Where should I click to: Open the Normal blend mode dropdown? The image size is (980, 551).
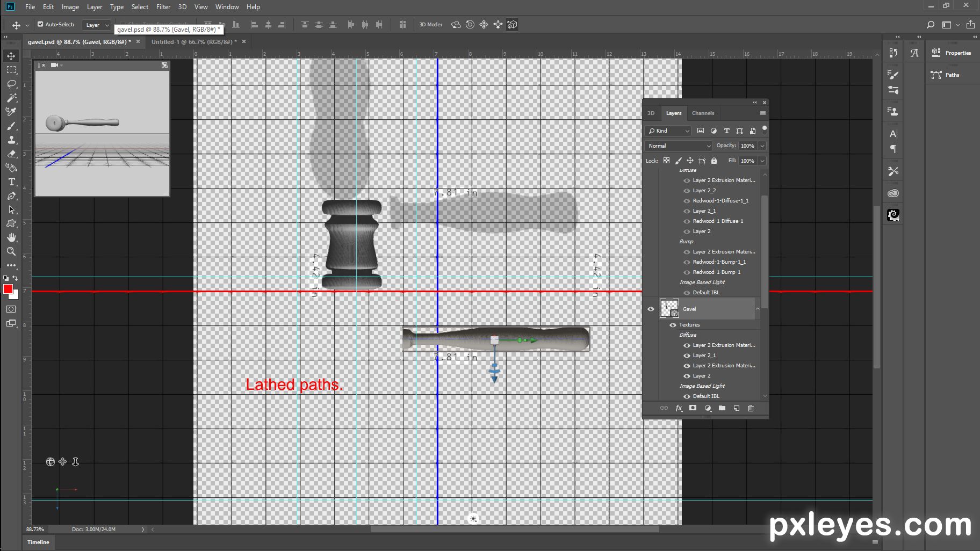click(679, 146)
